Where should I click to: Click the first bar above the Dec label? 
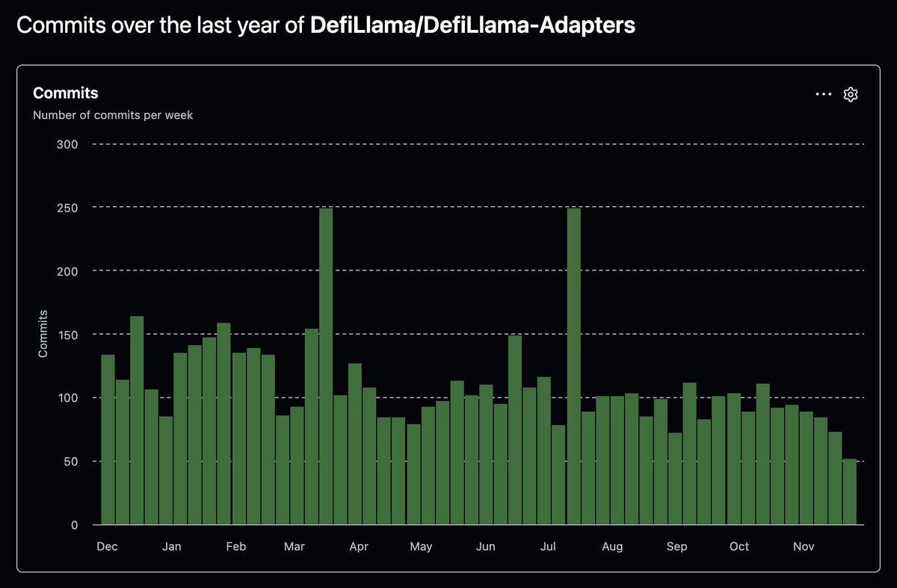pyautogui.click(x=108, y=439)
